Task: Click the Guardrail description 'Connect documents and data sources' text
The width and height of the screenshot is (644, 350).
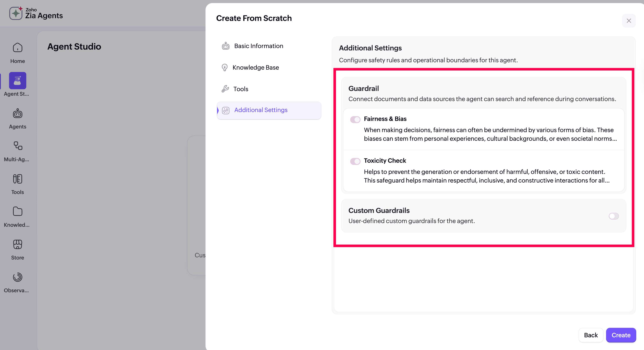Action: tap(482, 99)
